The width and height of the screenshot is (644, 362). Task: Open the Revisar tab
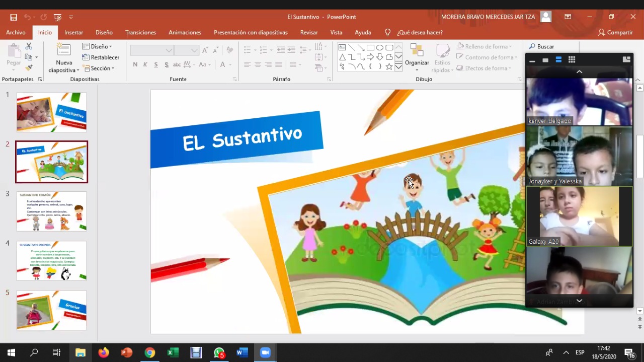309,32
